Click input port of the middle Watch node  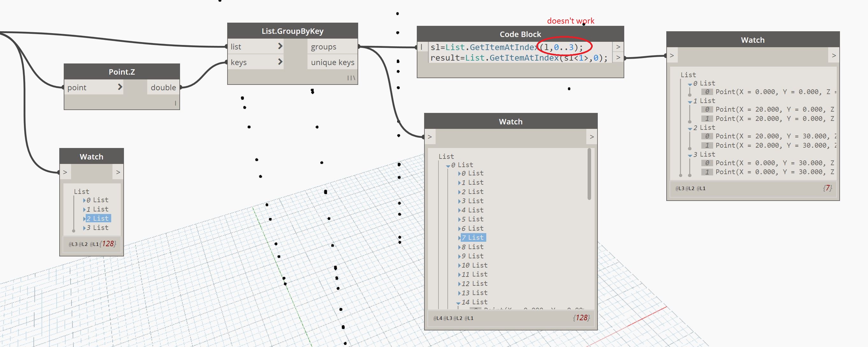430,137
